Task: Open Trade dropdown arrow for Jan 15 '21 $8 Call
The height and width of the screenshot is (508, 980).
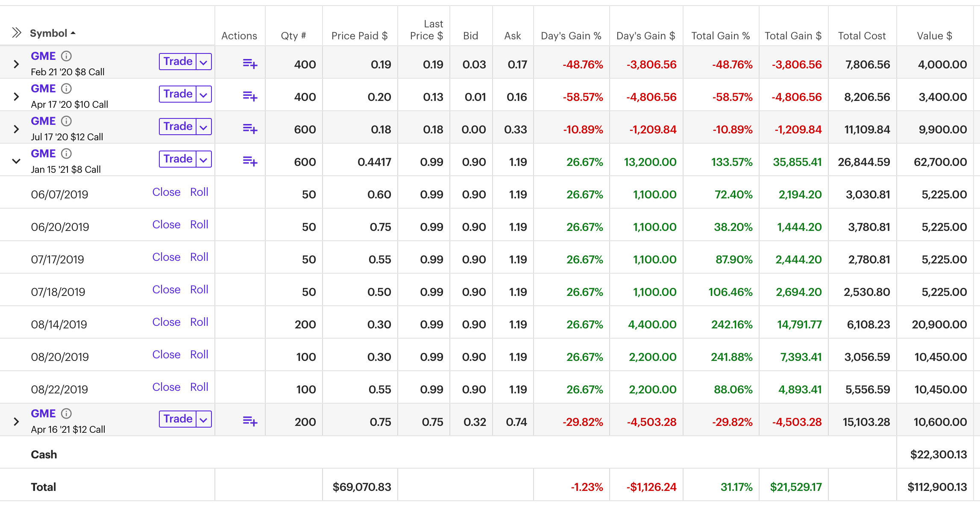Action: point(204,159)
